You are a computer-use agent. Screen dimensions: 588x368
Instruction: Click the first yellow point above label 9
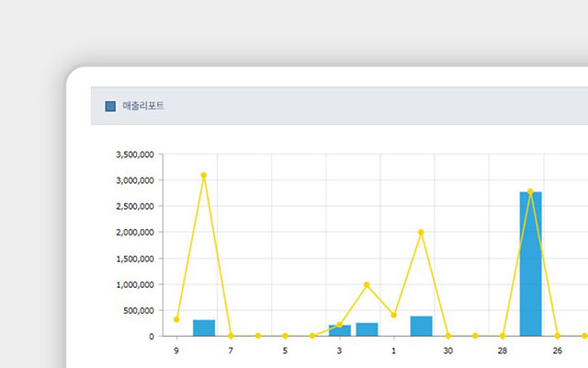click(x=176, y=319)
